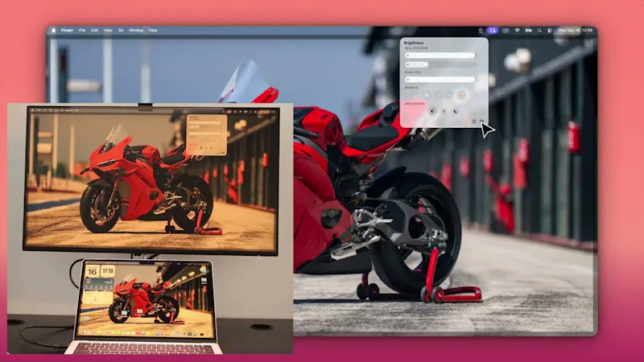Adjust the second partially filled slider
The image size is (644, 362).
441,64
